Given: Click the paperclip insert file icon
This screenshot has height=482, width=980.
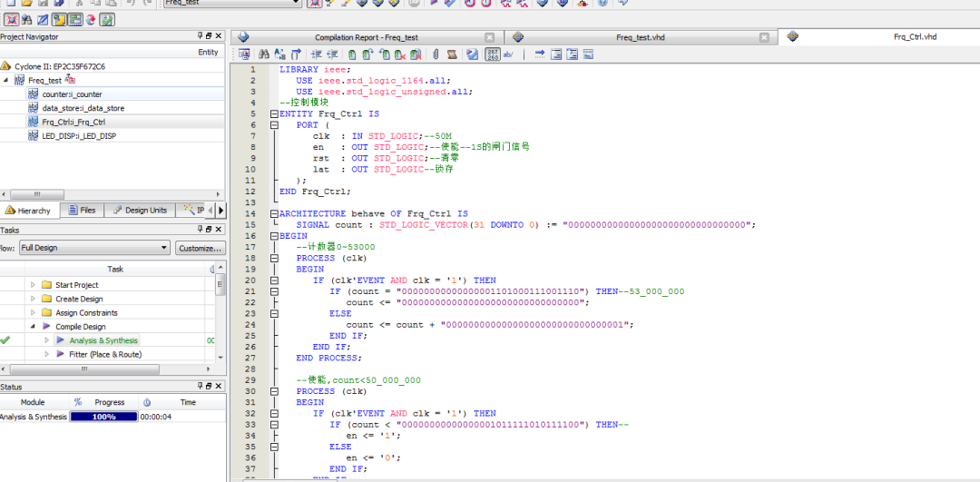Looking at the screenshot, I should (435, 54).
